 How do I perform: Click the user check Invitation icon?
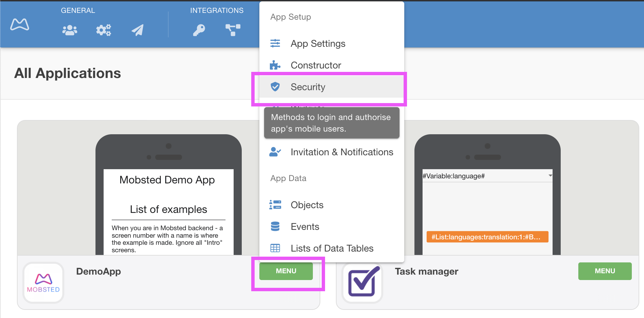pos(275,152)
